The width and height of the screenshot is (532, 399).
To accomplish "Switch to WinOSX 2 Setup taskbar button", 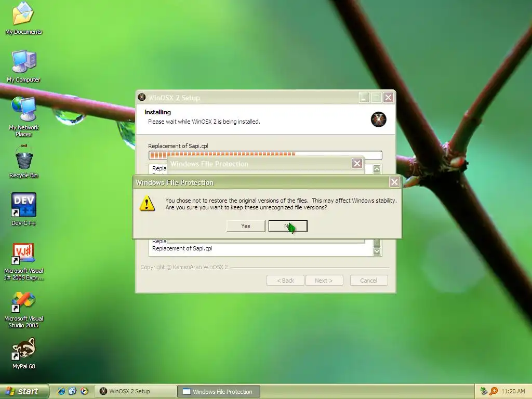I will pos(135,391).
